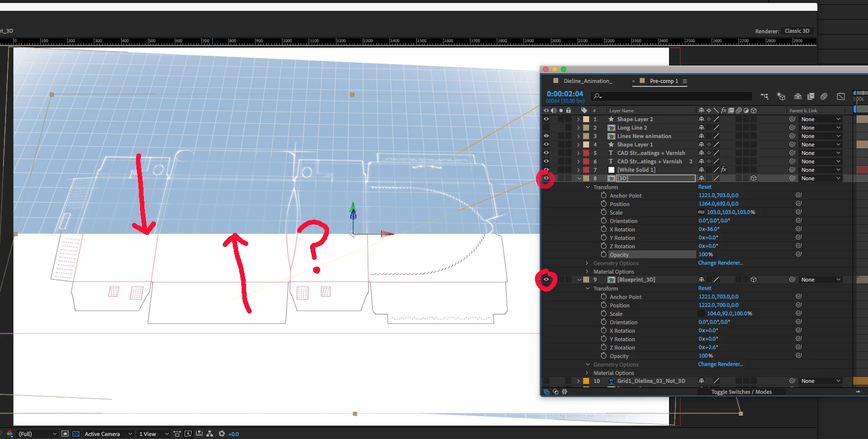868x439 pixels.
Task: Expand Material Options under layer 8
Action: coord(587,272)
